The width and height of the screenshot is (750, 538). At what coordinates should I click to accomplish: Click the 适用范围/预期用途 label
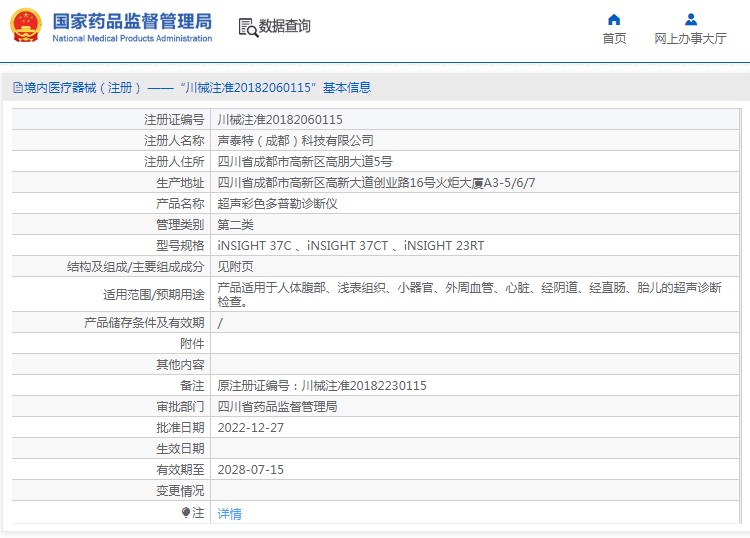point(154,294)
